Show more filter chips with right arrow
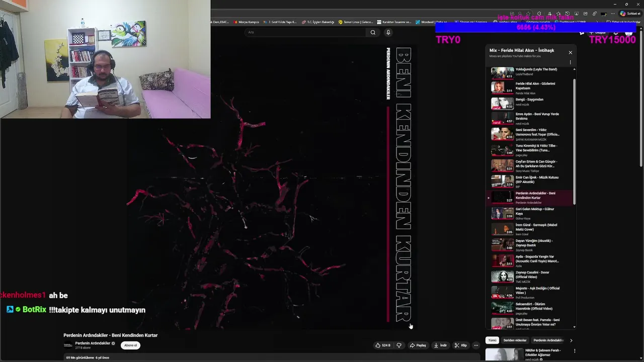Image resolution: width=644 pixels, height=362 pixels. coord(571,340)
